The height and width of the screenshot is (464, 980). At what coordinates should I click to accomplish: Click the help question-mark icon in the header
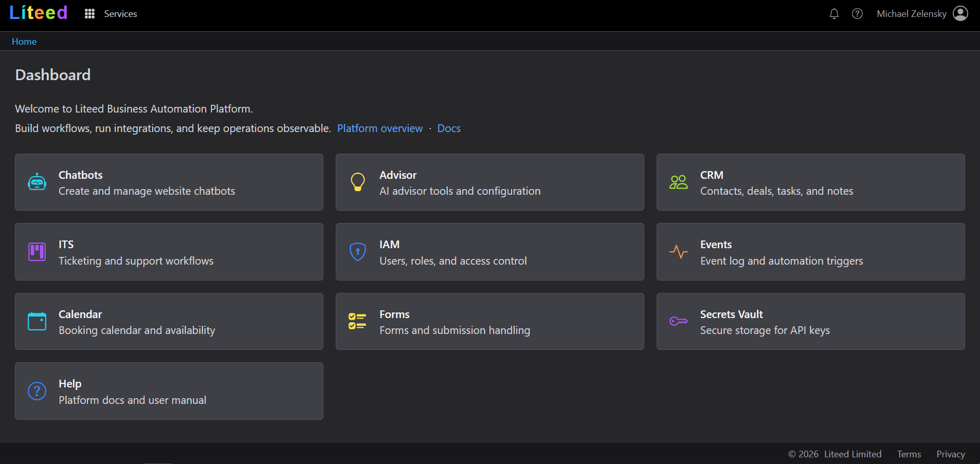(x=857, y=14)
